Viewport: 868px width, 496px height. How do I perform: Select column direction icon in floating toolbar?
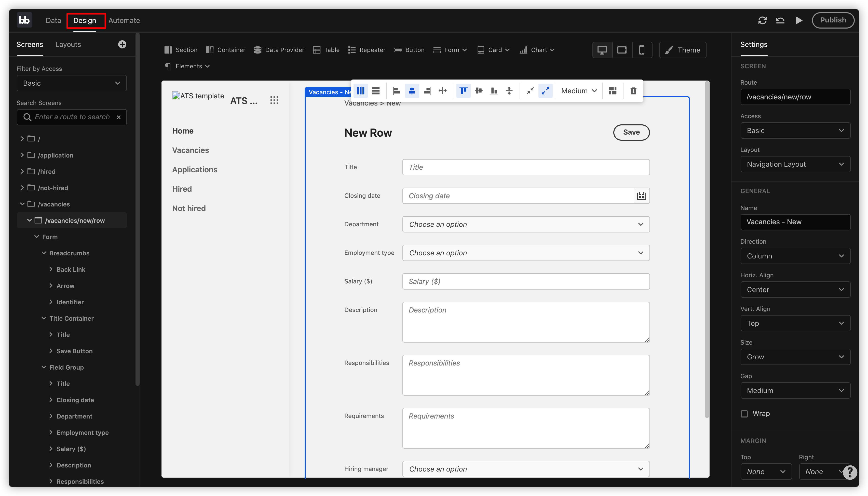point(360,91)
